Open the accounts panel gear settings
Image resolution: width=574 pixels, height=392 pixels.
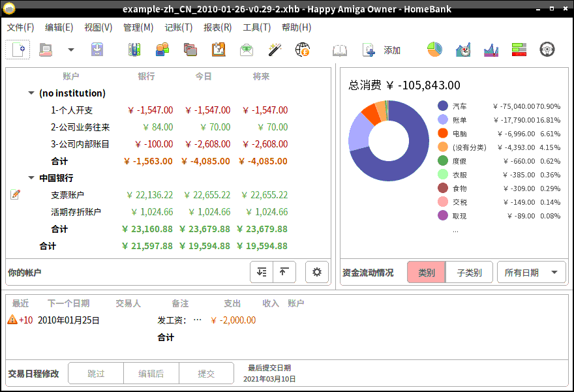[x=316, y=272]
